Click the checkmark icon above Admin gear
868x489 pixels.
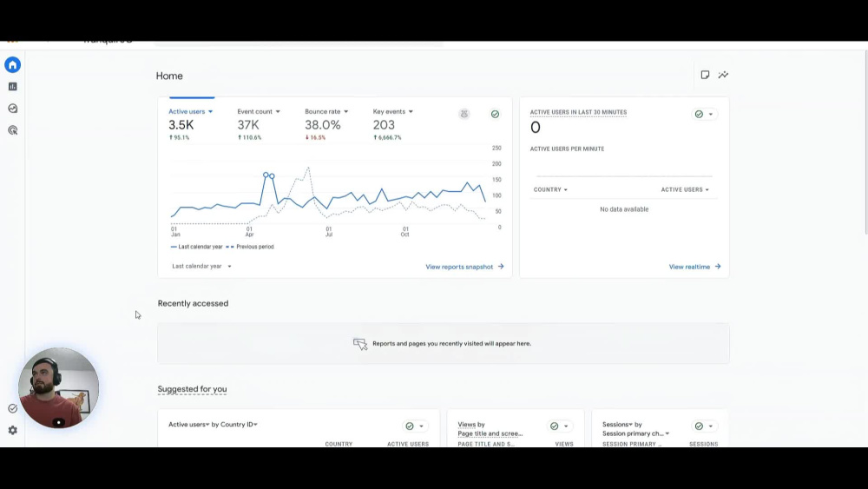pyautogui.click(x=13, y=409)
